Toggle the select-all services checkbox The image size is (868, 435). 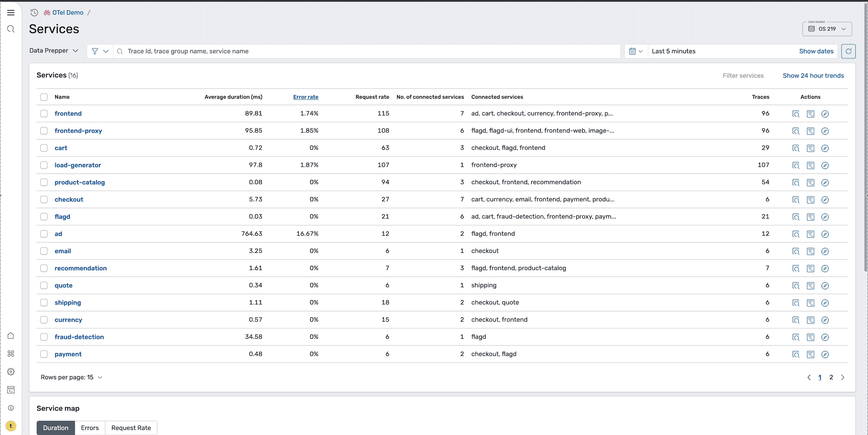click(44, 97)
